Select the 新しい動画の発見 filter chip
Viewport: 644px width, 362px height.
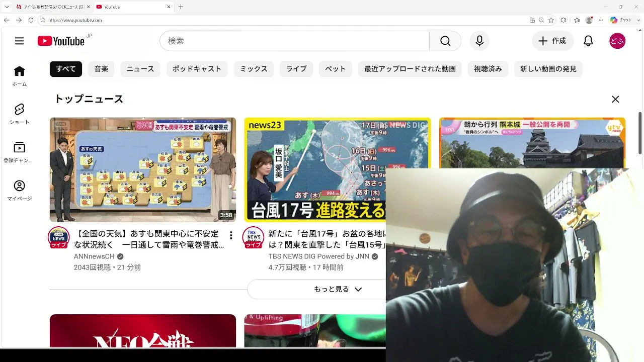tap(548, 69)
